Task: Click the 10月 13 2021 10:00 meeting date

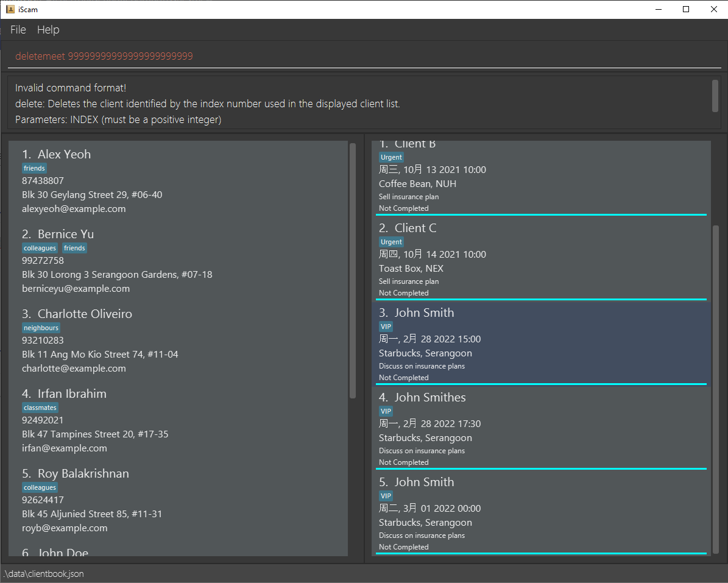Action: [433, 170]
